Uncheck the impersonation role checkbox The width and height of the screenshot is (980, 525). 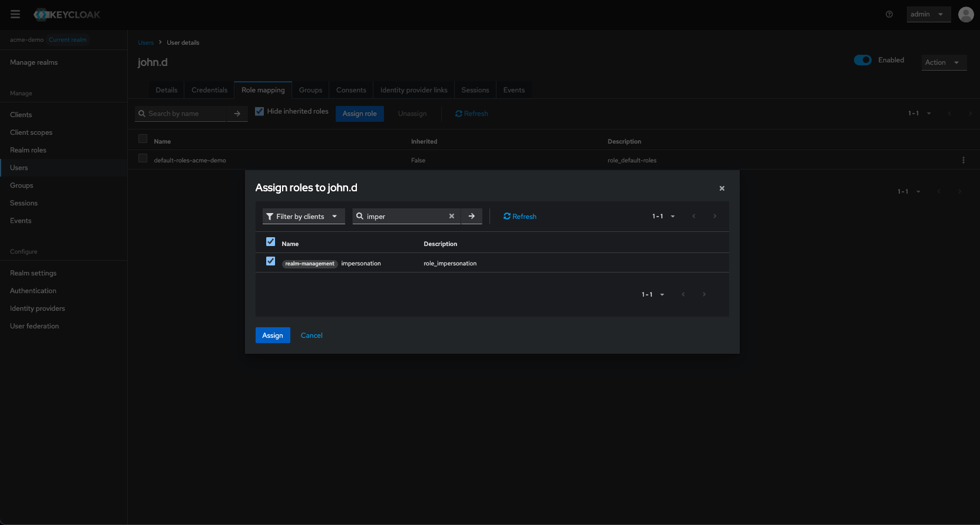pyautogui.click(x=270, y=261)
